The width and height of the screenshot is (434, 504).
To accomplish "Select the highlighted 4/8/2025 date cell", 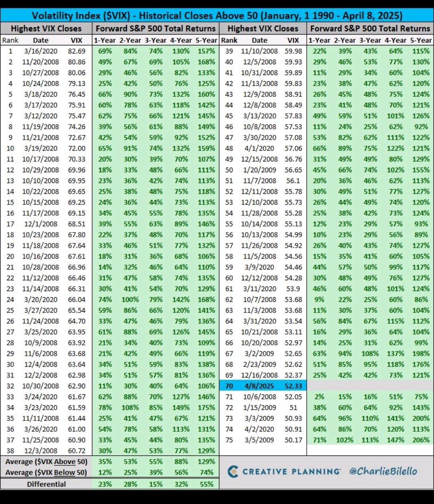I will (x=259, y=386).
